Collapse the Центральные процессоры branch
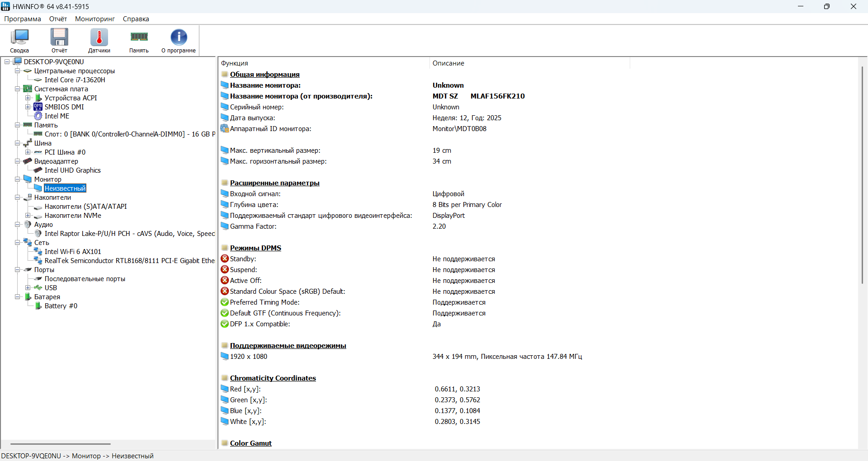Viewport: 868px width, 461px height. click(x=18, y=71)
